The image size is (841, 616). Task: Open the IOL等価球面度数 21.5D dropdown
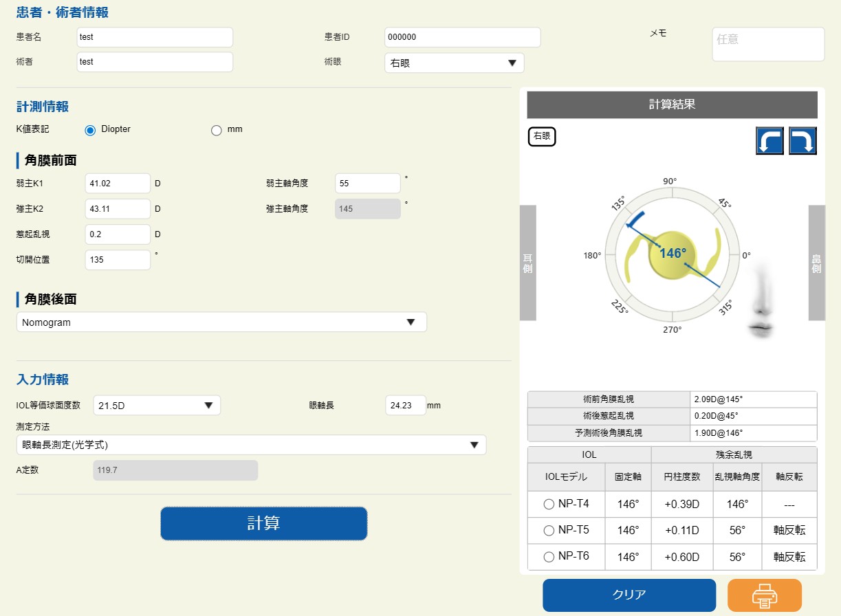157,406
